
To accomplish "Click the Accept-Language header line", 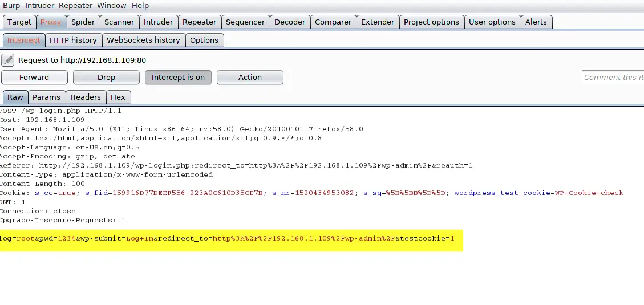I will tap(70, 147).
